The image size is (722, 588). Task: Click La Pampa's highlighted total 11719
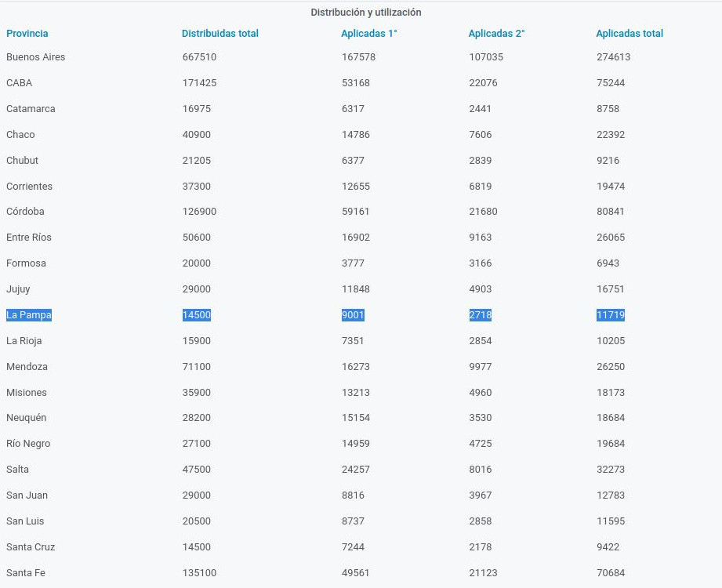click(x=611, y=315)
